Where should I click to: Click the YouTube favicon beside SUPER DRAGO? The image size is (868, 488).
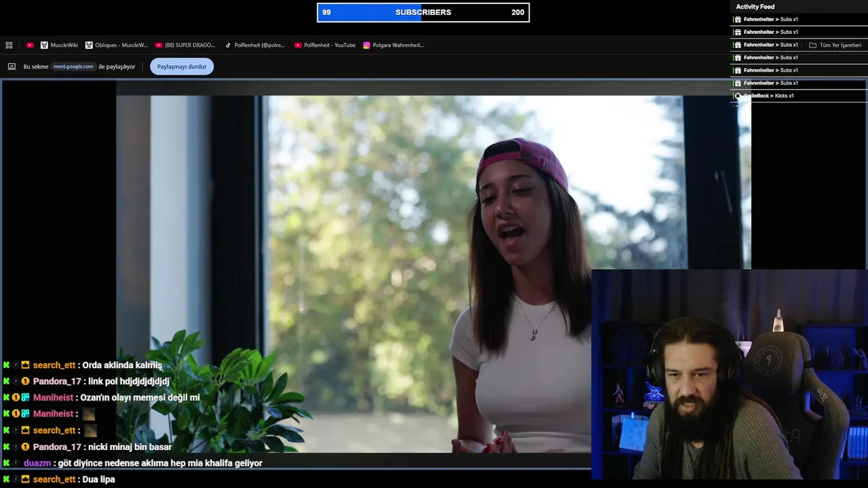coord(159,45)
